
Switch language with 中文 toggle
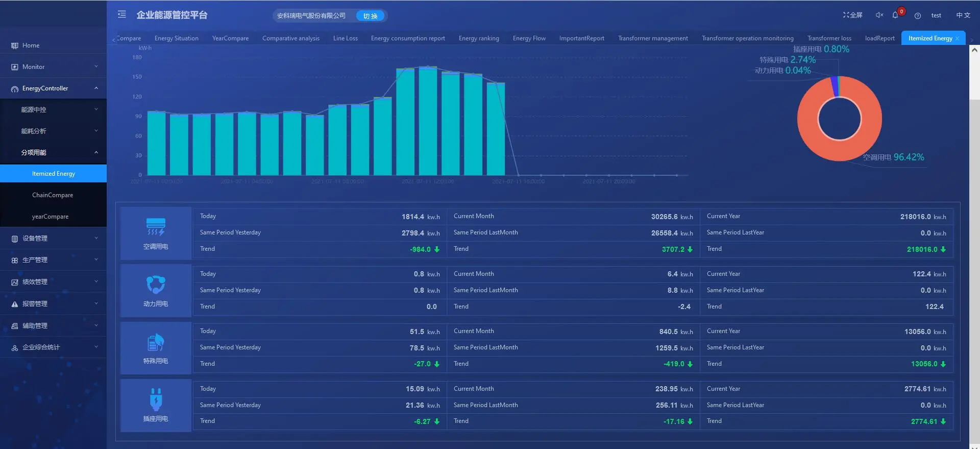coord(963,15)
